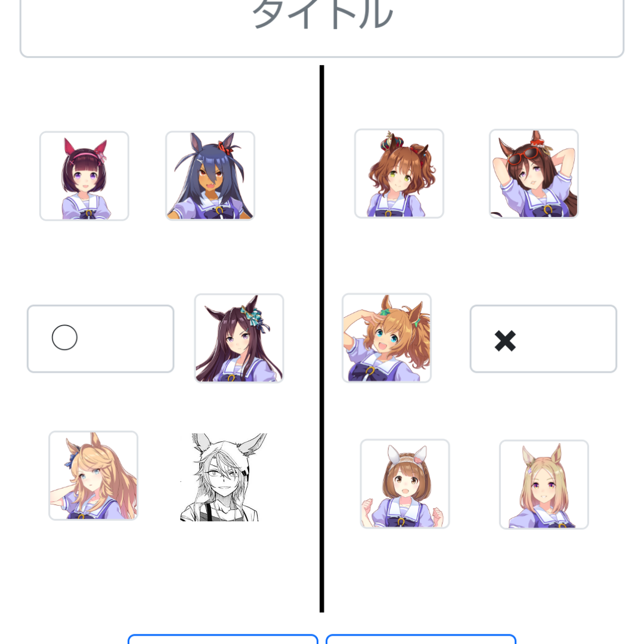The width and height of the screenshot is (644, 644).
Task: Click the cross mark label box on the right
Action: (543, 339)
